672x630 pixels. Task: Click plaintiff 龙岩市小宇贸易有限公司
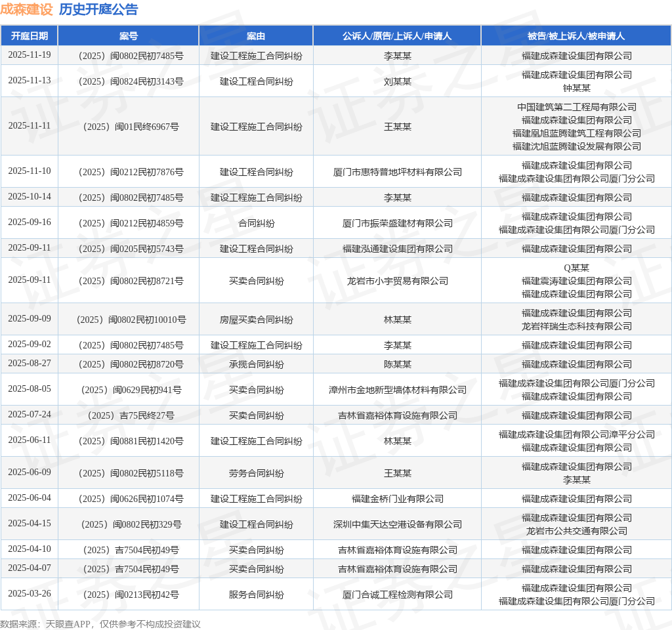coord(397,281)
